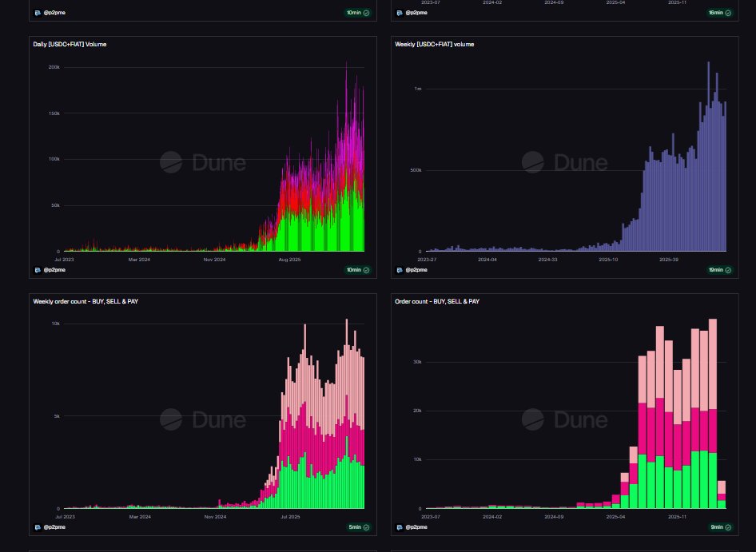Click the p2pme avatar icon under the Weekly volume chart
This screenshot has width=756, height=552.
coord(399,270)
